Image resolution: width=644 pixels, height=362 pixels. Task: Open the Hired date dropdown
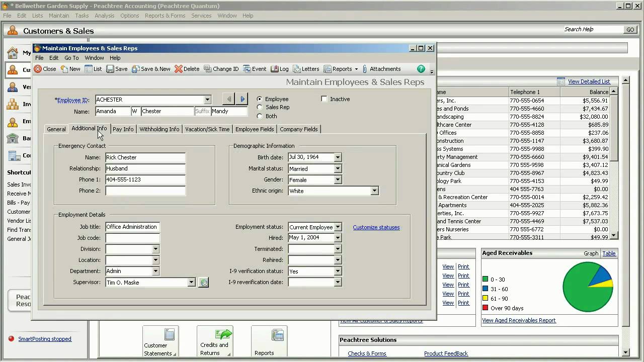tap(338, 238)
